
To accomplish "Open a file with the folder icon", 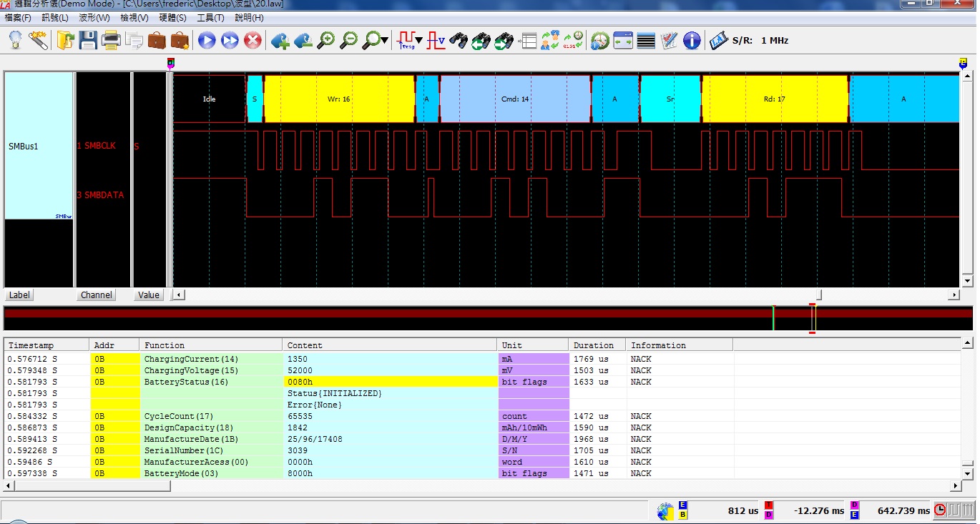I will click(66, 40).
